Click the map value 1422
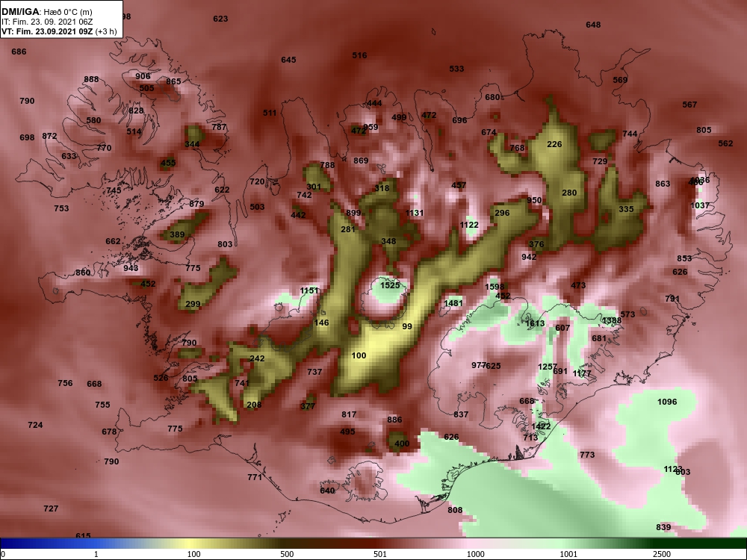The width and height of the screenshot is (747, 560). click(541, 426)
